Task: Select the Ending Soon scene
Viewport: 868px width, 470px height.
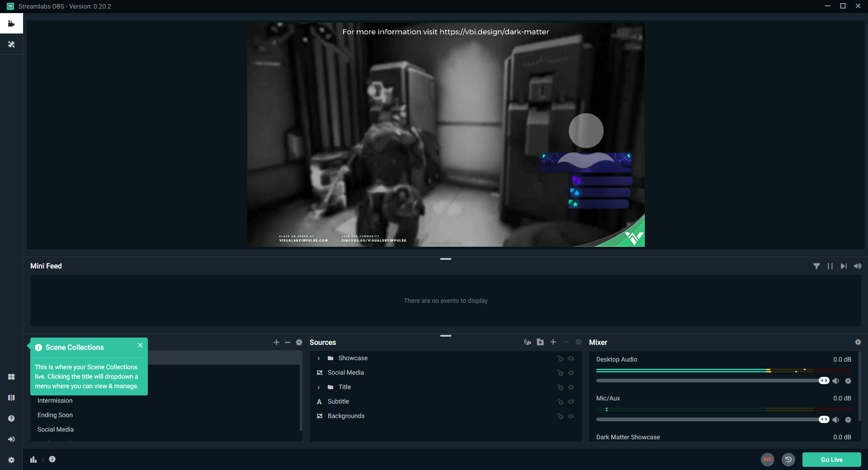Action: pyautogui.click(x=55, y=415)
